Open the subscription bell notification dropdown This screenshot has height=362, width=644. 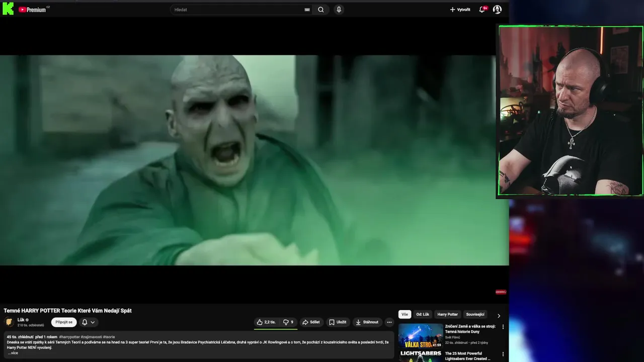(x=89, y=322)
